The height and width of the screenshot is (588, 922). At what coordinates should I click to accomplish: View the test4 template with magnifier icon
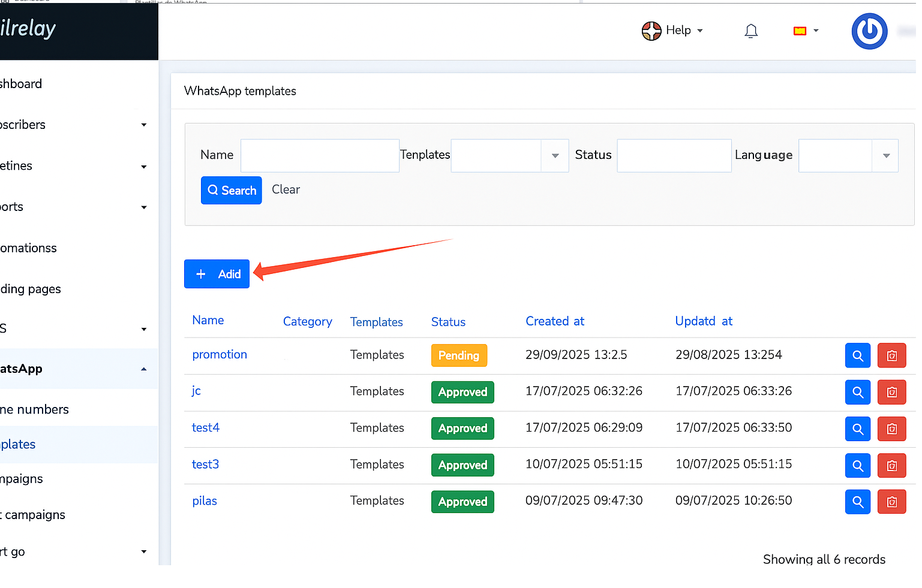coord(858,429)
